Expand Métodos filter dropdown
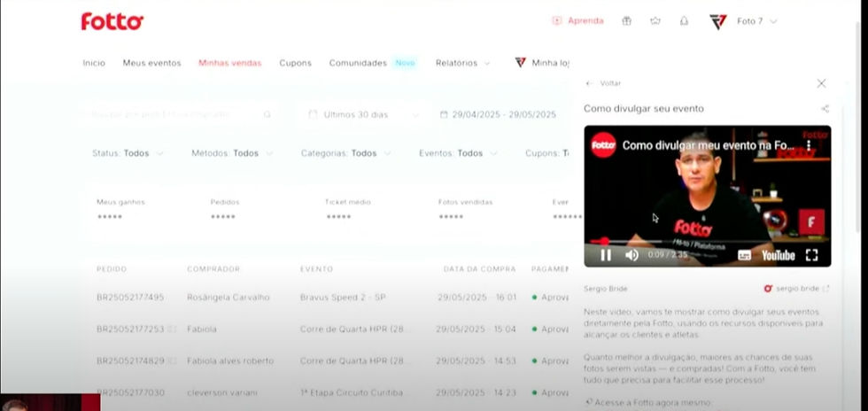Image resolution: width=868 pixels, height=411 pixels. (232, 153)
